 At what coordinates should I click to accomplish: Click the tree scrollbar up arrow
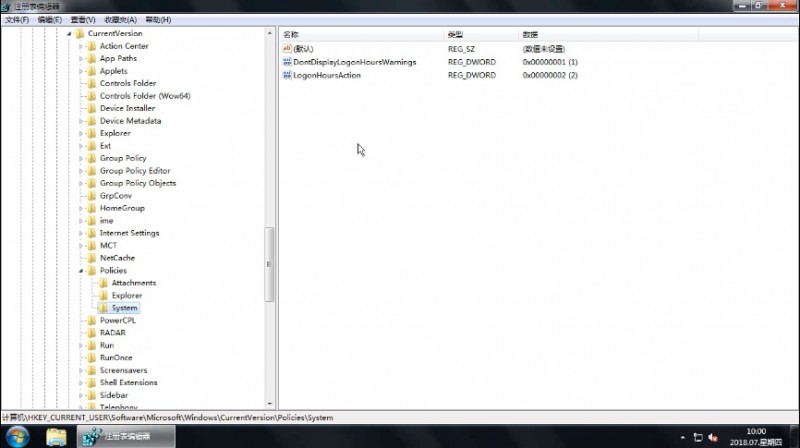269,33
